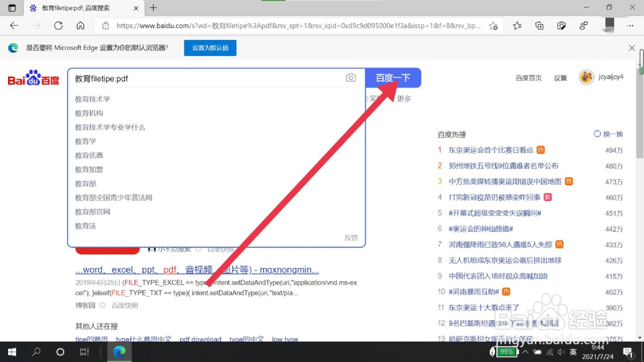The image size is (644, 362).
Task: Click the 设置为默认值 button in the banner
Action: pos(210,47)
